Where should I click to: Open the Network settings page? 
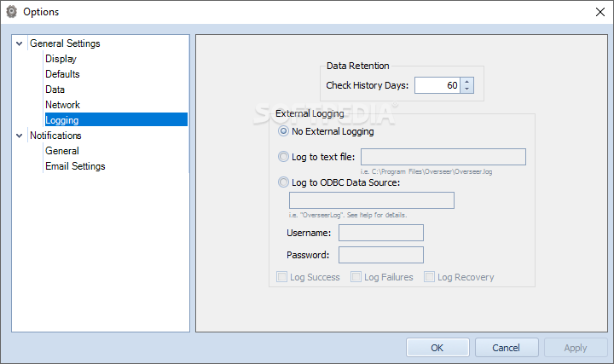coord(62,105)
